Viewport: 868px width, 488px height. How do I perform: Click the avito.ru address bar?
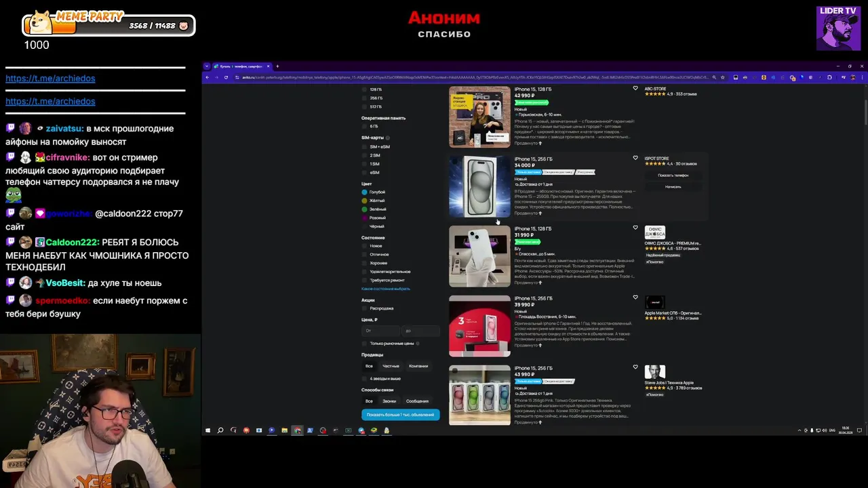click(x=475, y=77)
